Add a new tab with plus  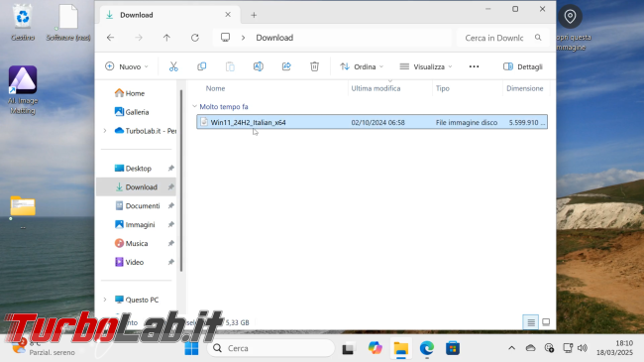click(254, 15)
